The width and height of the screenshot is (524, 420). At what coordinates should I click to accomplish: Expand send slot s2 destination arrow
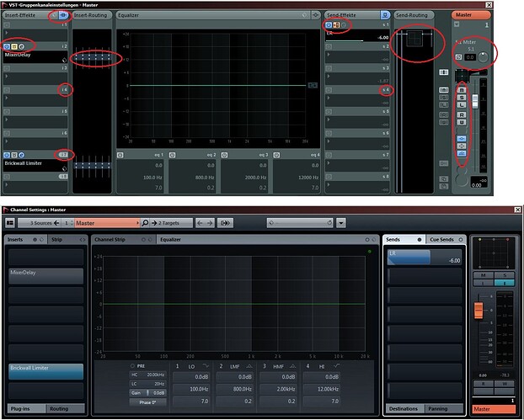(329, 55)
